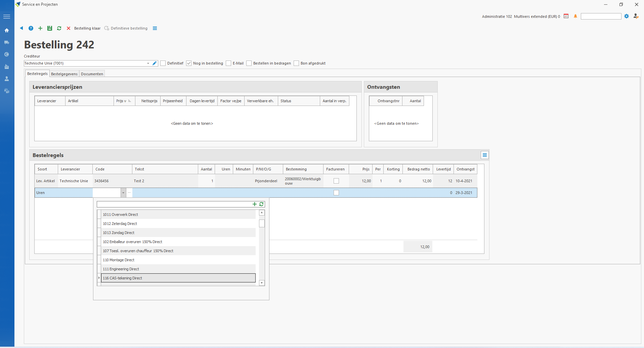Click the settings gear icon top right
Screen dimensions: 644x348
(x=627, y=16)
